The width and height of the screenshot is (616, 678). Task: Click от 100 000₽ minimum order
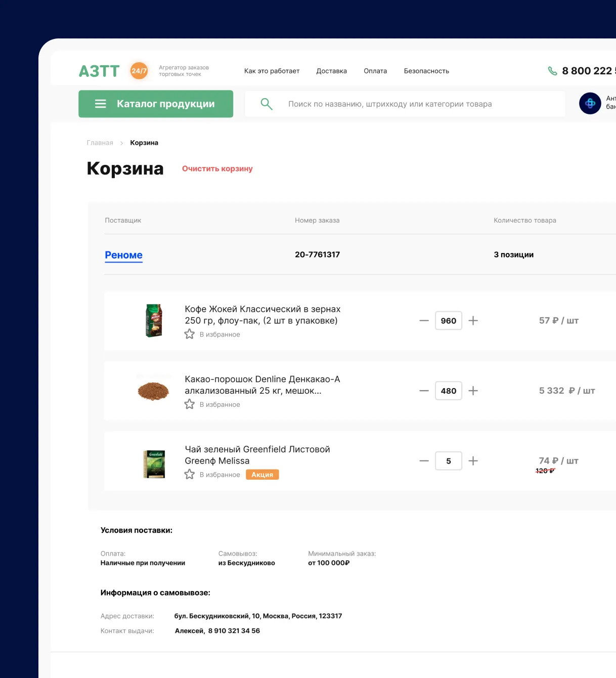point(329,563)
